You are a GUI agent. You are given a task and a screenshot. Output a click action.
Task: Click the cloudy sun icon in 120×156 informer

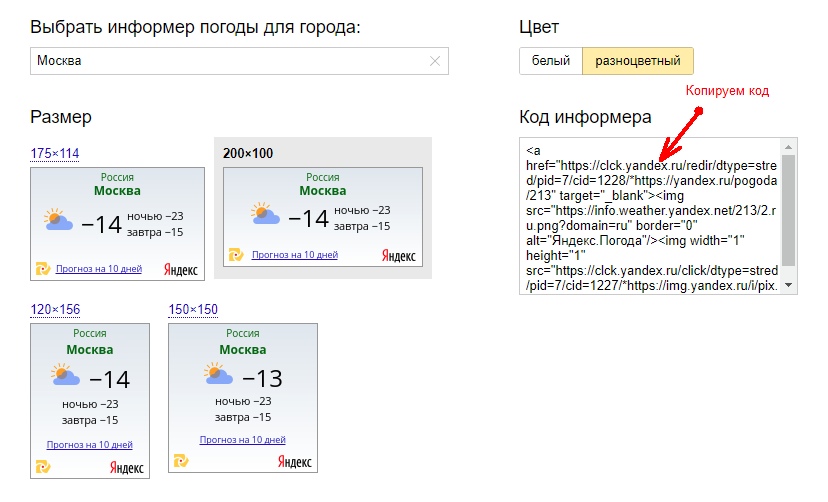coord(65,375)
